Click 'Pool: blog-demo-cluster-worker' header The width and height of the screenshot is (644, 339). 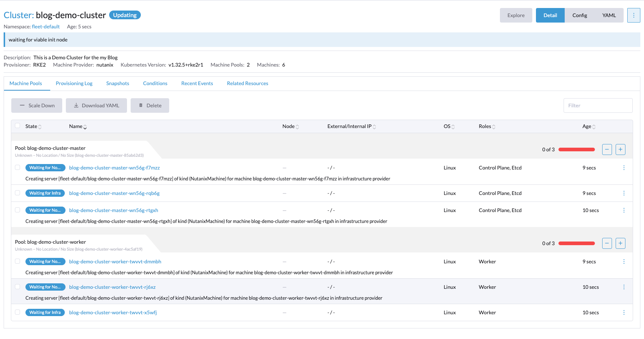51,242
